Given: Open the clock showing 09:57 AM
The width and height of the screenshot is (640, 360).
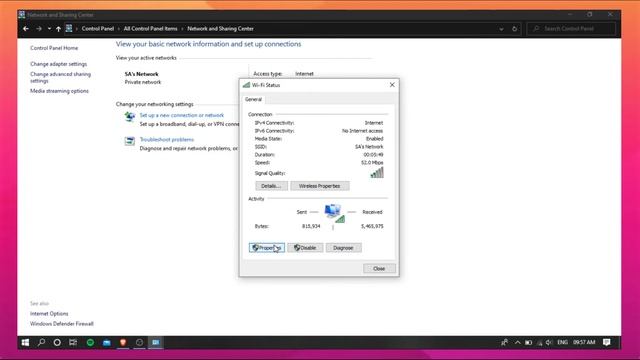Looking at the screenshot, I should pos(584,342).
